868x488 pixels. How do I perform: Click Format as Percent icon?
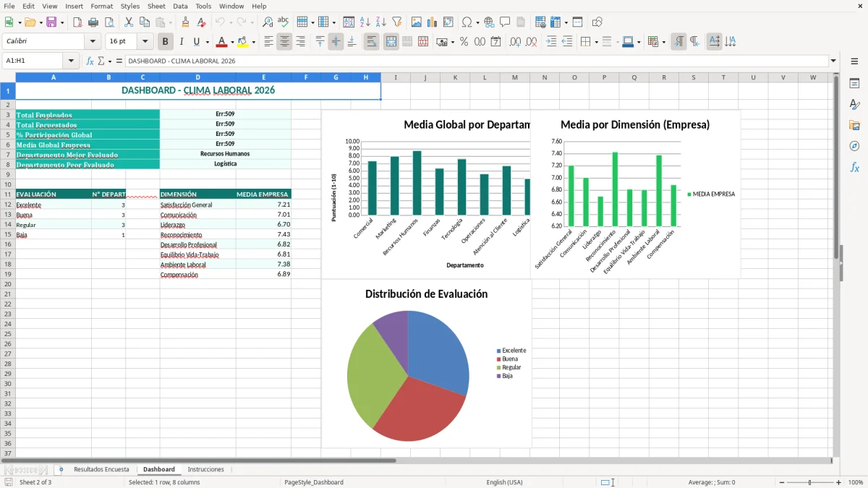pos(464,42)
